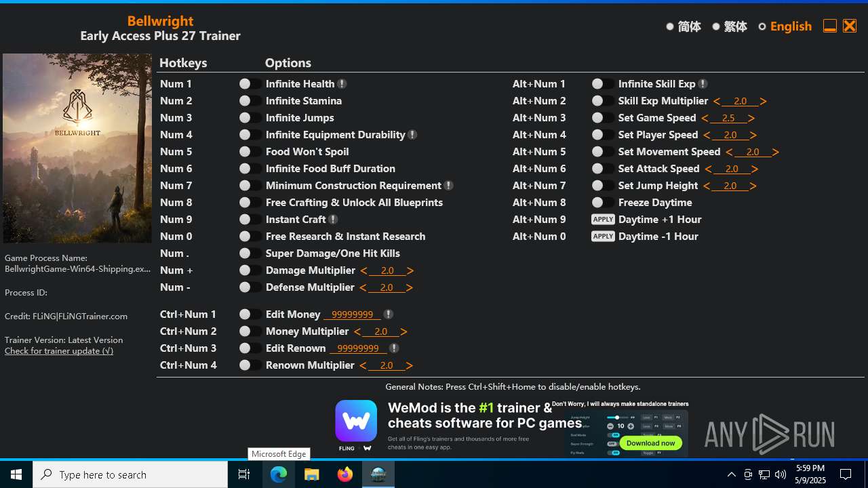Click the info icon next to Edit Money value
The width and height of the screenshot is (868, 488).
point(388,314)
